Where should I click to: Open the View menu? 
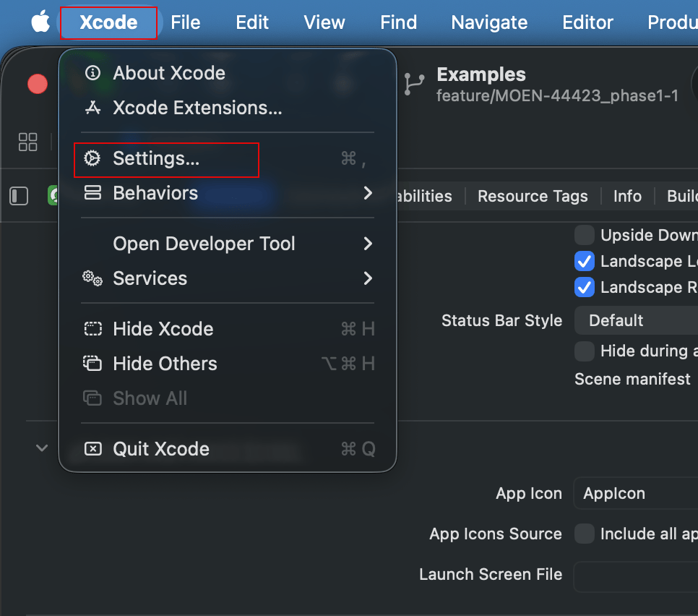pos(324,22)
